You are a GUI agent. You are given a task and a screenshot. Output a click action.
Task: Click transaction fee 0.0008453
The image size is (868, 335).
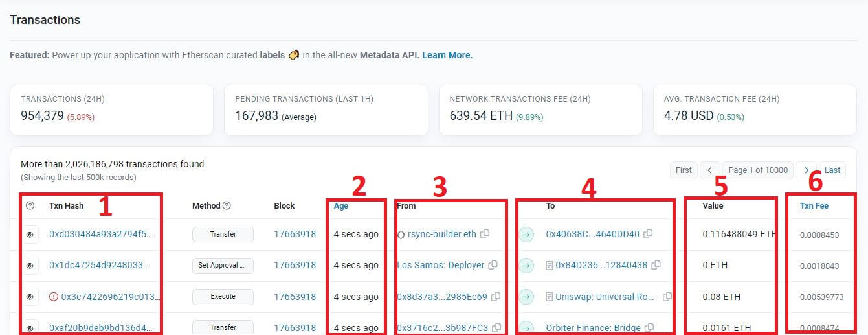tap(819, 235)
